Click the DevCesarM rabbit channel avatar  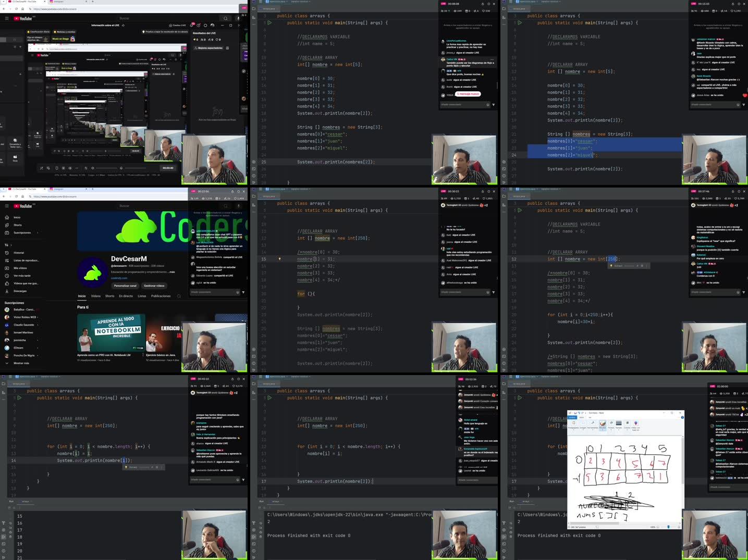point(93,271)
